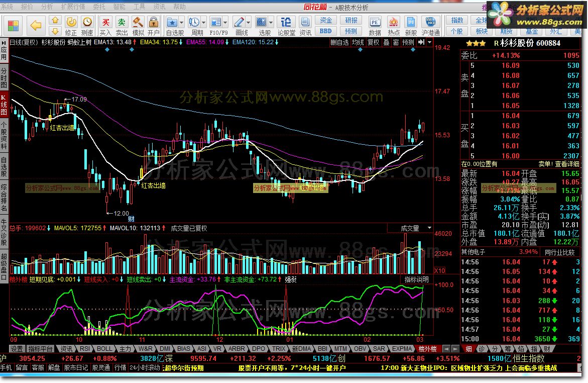Open the 测速 speed test icon
The height and width of the screenshot is (383, 588).
pos(87,26)
